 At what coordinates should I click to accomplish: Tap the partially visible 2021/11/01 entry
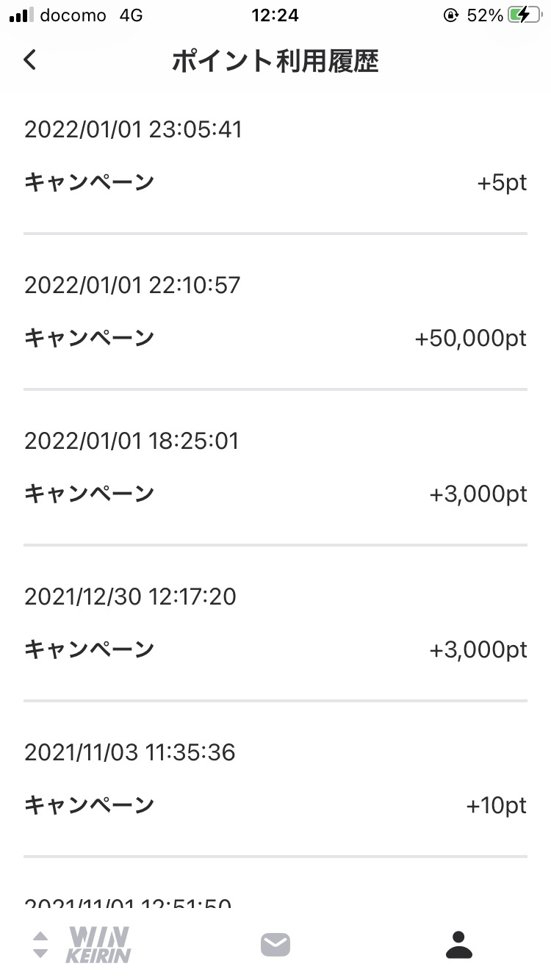pos(128,904)
